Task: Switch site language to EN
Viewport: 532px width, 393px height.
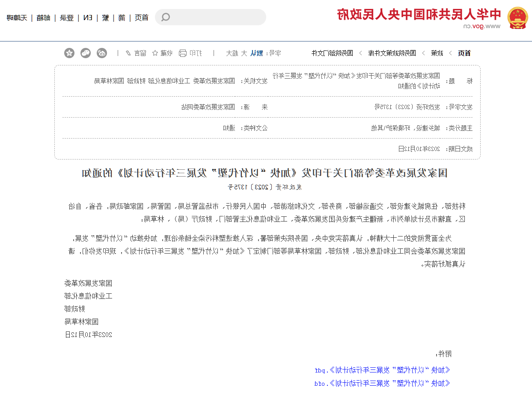Action: tap(87, 18)
